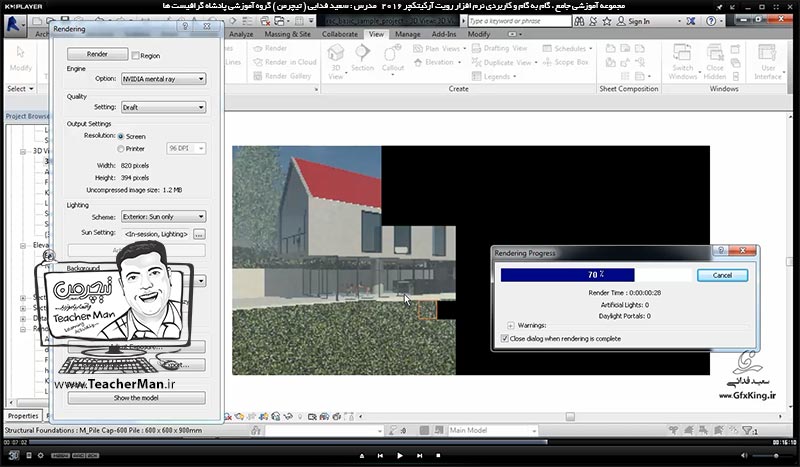Click the filter funnel icon in the status bar
Image resolution: width=800 pixels, height=467 pixels.
click(747, 431)
